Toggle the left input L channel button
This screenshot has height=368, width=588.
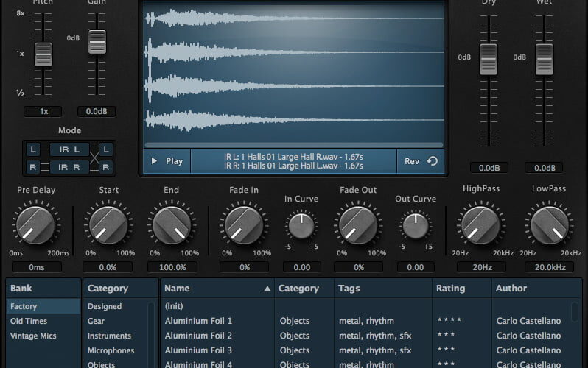click(32, 149)
